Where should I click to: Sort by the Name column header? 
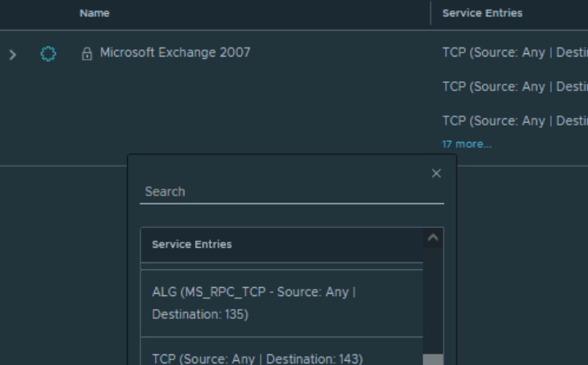94,13
